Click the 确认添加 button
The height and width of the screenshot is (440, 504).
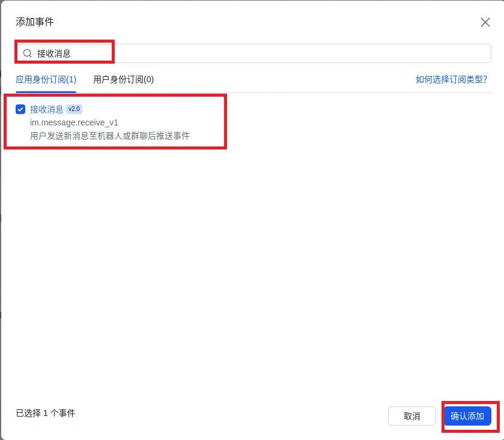(x=467, y=416)
